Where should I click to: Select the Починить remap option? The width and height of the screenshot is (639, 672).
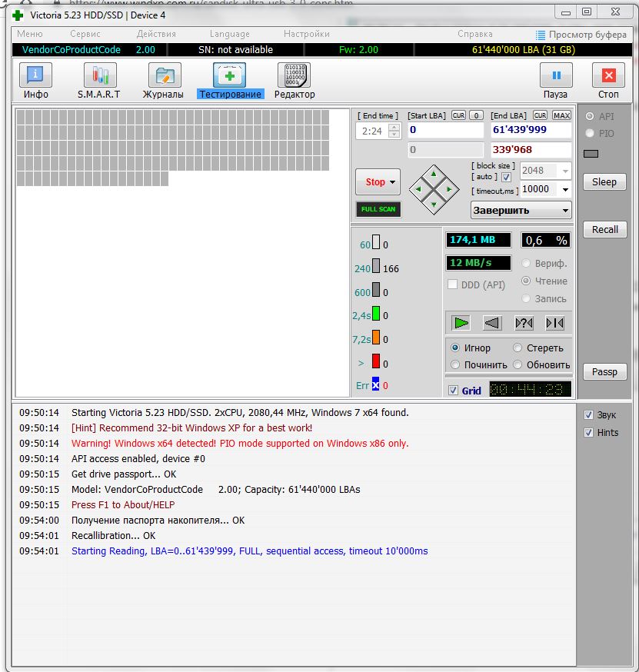[x=455, y=364]
